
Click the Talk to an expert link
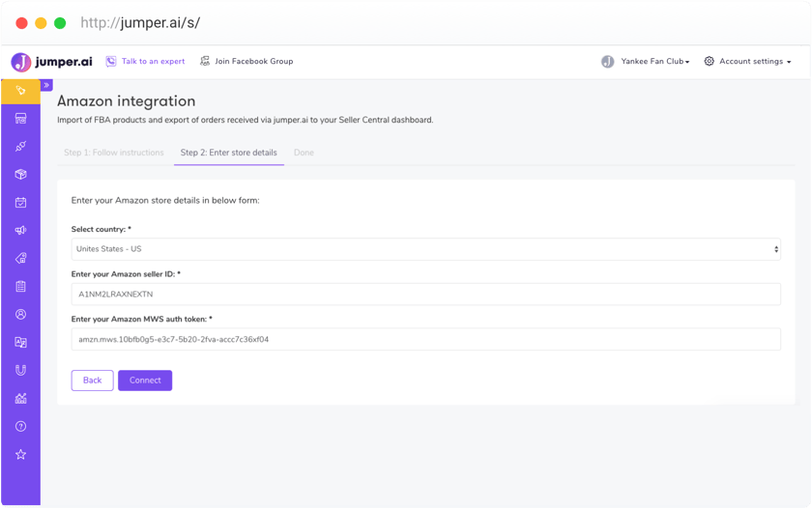145,62
